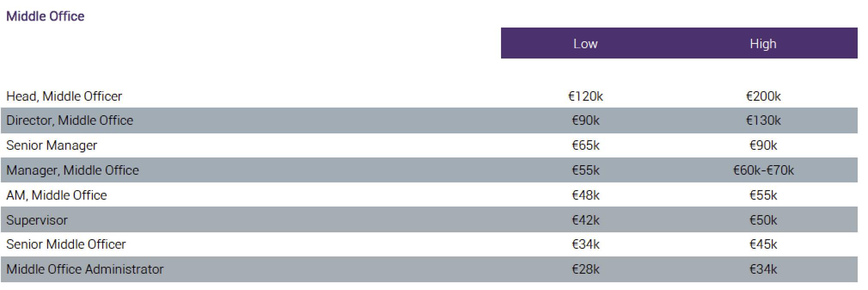Select the €65k low value cell
The height and width of the screenshot is (290, 868).
(585, 145)
